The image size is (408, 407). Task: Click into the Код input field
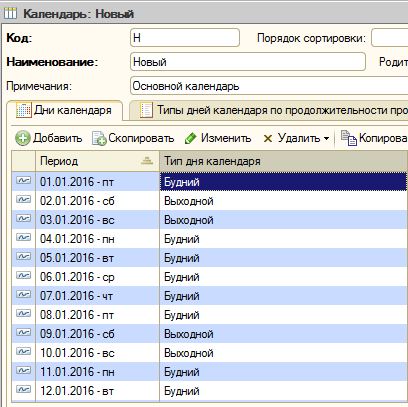(x=185, y=37)
